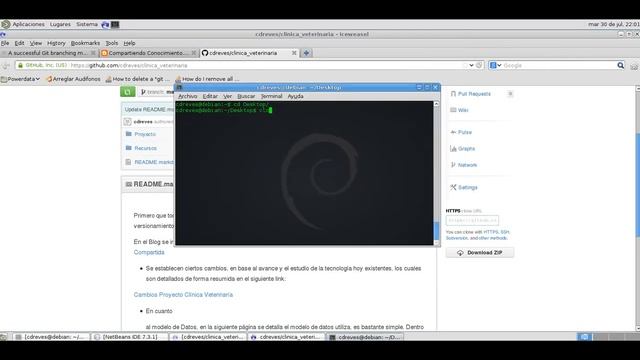Open Pull Requests in GitHub sidebar
Viewport: 640px width, 360px height.
point(474,94)
